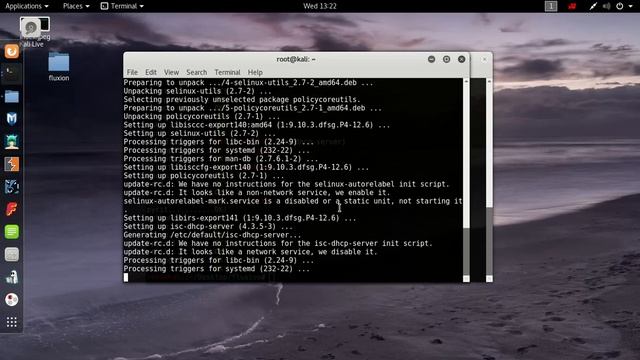Click 'Setting up policycoreutils (2.7-1)' line
640x360 pixels.
[204, 176]
